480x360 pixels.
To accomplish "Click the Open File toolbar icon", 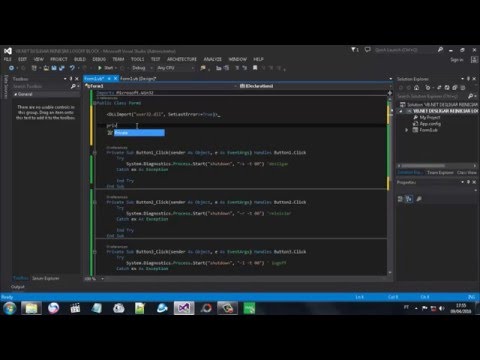I will coord(46,68).
